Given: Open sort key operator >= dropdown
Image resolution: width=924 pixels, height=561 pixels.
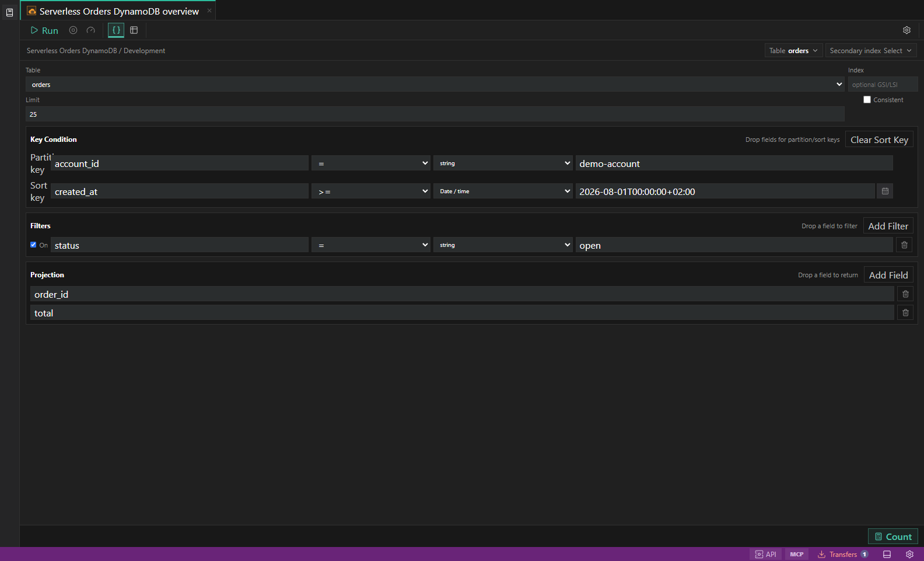Looking at the screenshot, I should click(x=371, y=191).
